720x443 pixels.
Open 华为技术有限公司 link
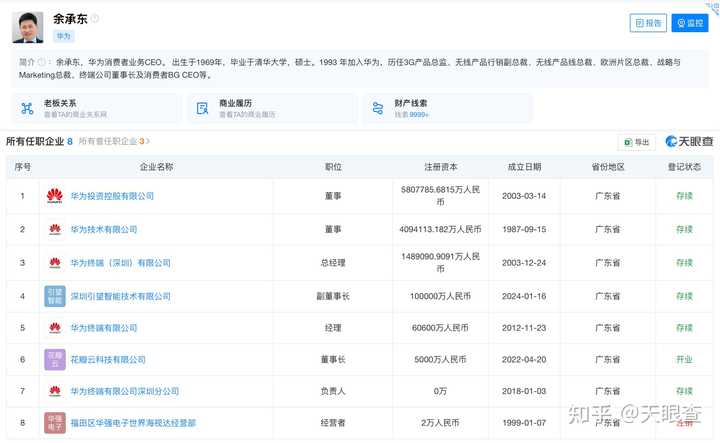(104, 229)
